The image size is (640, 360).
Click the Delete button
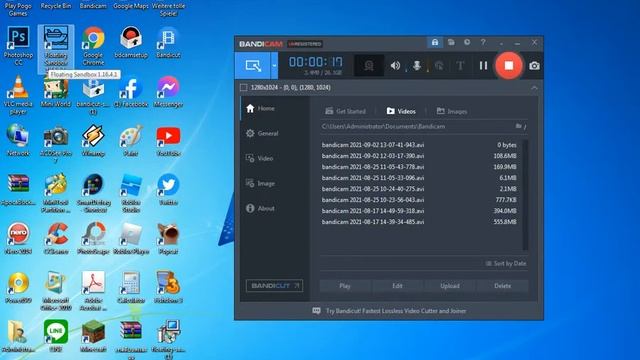click(x=502, y=286)
